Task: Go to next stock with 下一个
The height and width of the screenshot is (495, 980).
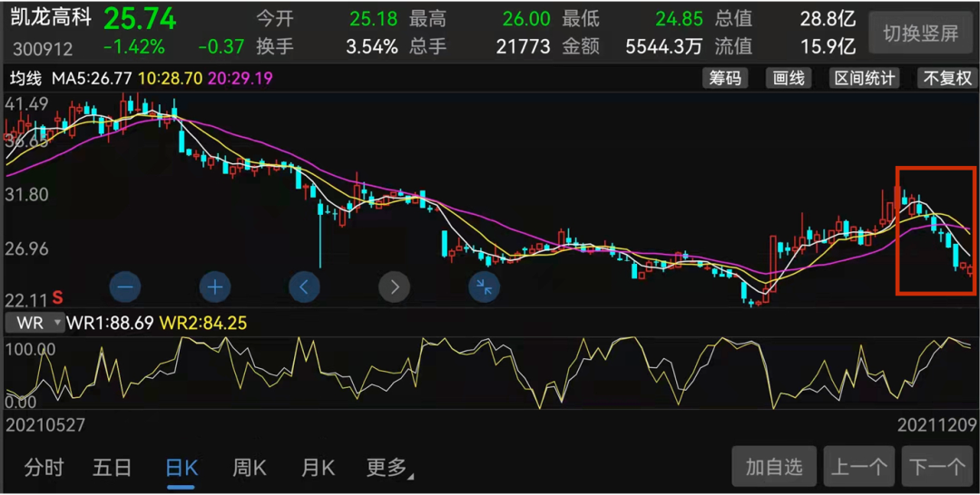Action: point(936,466)
